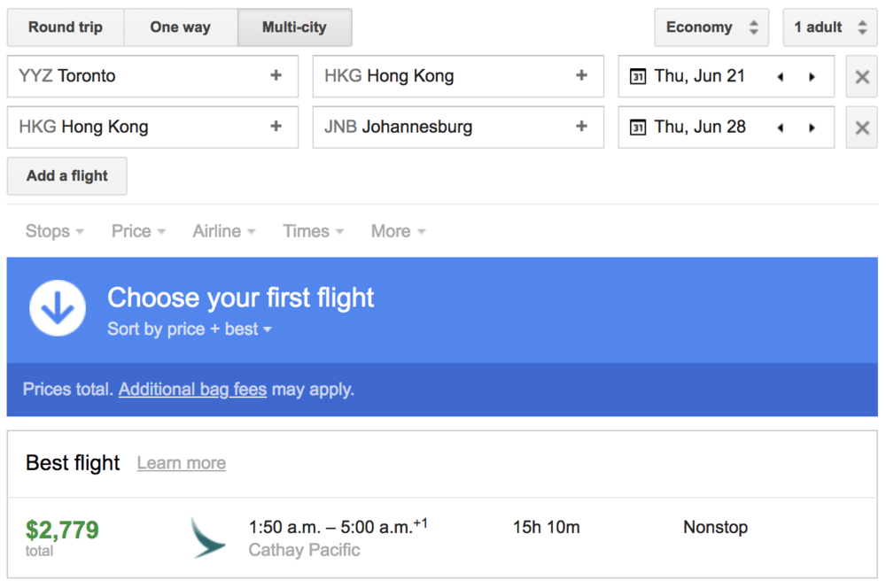Select the Round trip option
Screen dimensions: 886x588
(x=66, y=27)
